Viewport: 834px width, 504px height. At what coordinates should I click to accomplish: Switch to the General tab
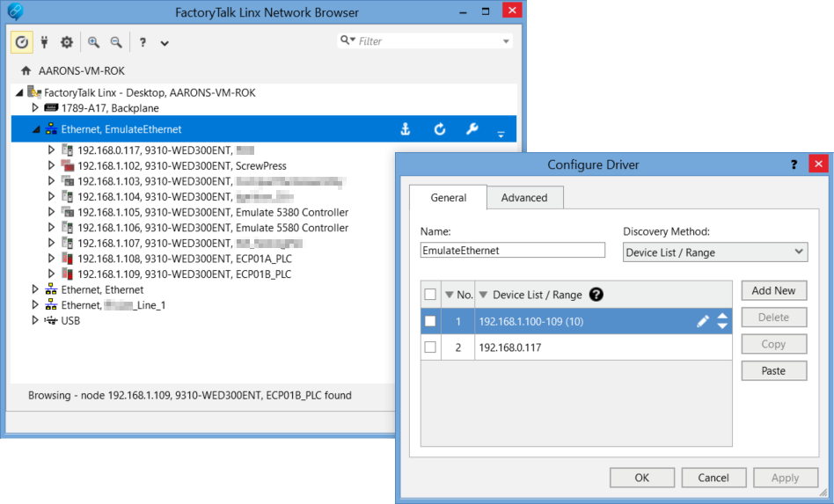click(448, 197)
